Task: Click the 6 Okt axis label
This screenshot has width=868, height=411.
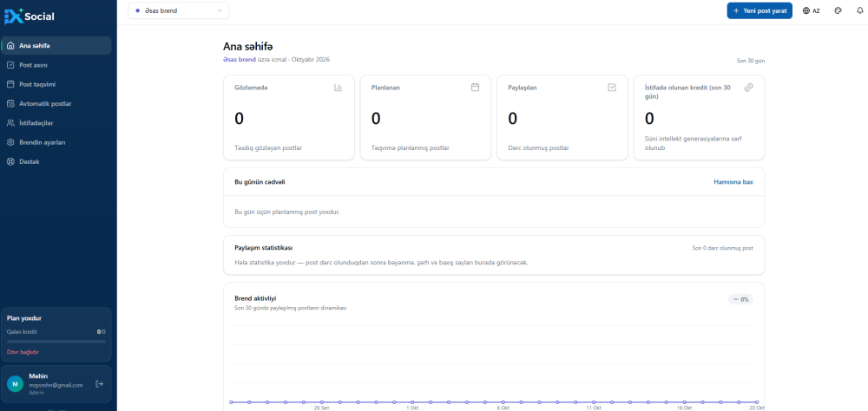Action: point(503,408)
